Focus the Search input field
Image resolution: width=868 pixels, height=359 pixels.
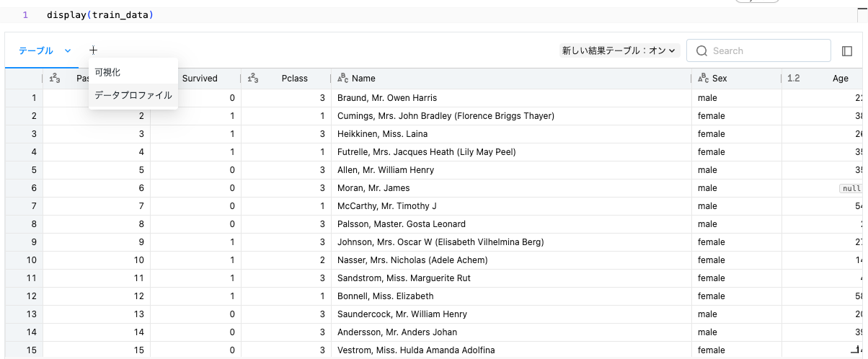coord(758,50)
